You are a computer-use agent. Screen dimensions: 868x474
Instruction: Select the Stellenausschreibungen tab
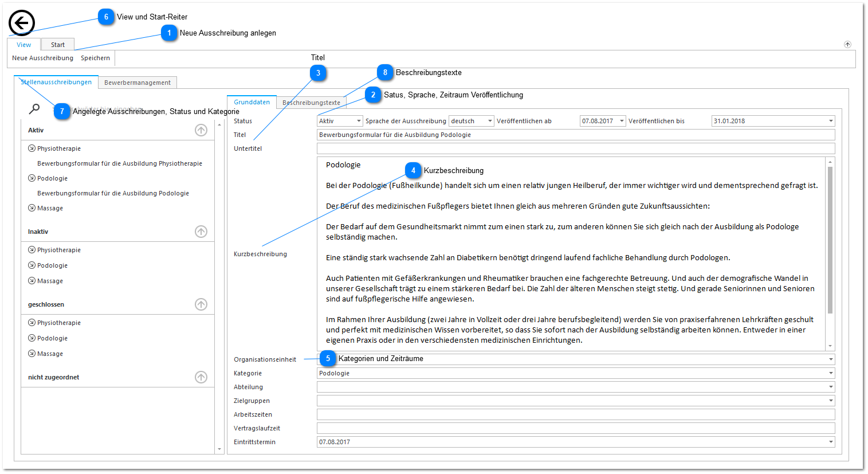(x=56, y=82)
